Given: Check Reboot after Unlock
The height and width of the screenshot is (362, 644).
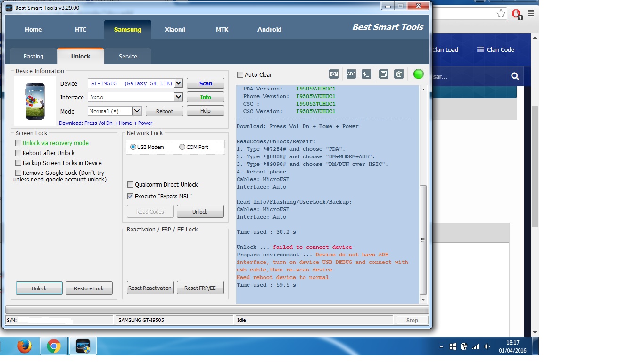Looking at the screenshot, I should [x=18, y=153].
